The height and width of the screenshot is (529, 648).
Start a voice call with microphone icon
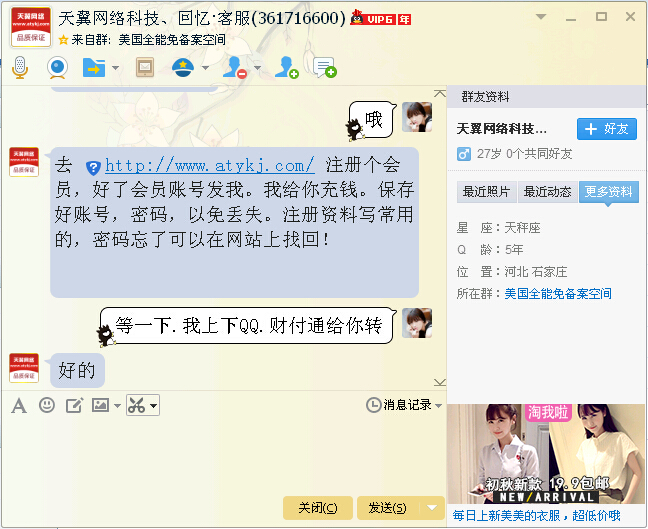tap(20, 67)
